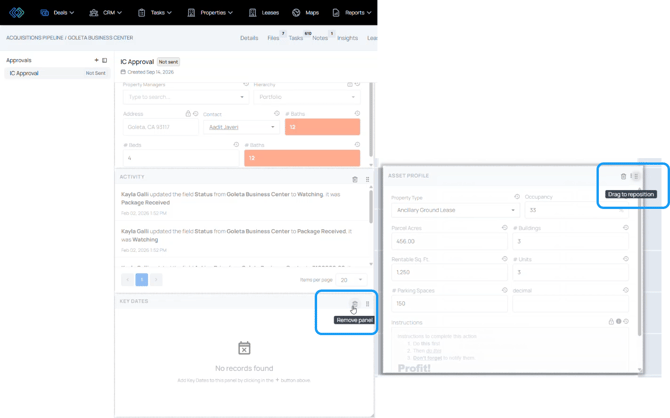Click the Key Dates panel drag handle

(x=367, y=304)
